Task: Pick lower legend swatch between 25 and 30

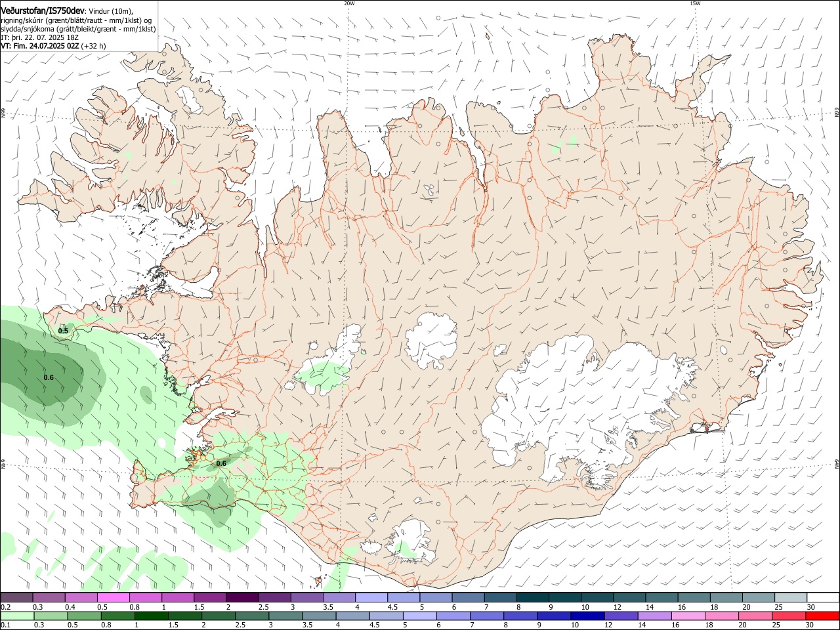Action: tap(788, 616)
